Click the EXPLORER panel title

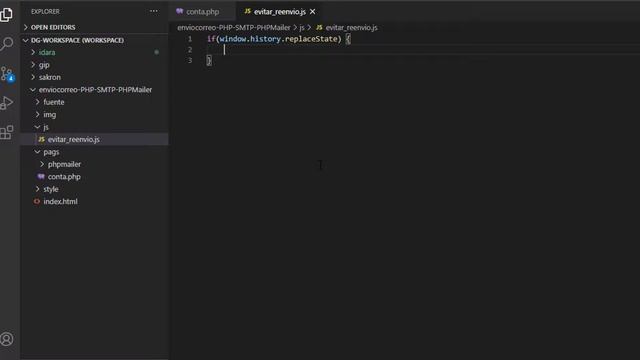45,11
